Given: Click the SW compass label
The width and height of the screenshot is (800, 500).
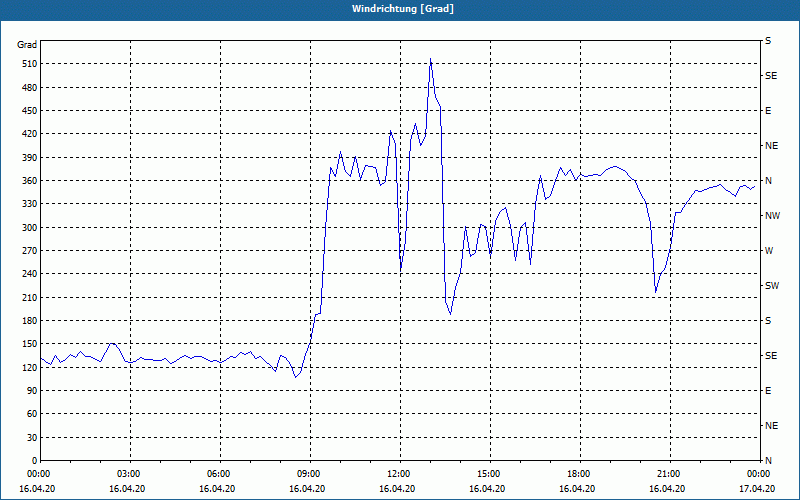Looking at the screenshot, I should (772, 286).
